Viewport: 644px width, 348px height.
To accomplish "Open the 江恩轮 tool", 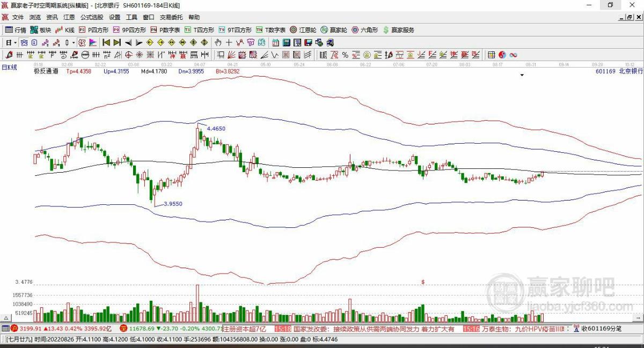I will (x=303, y=30).
